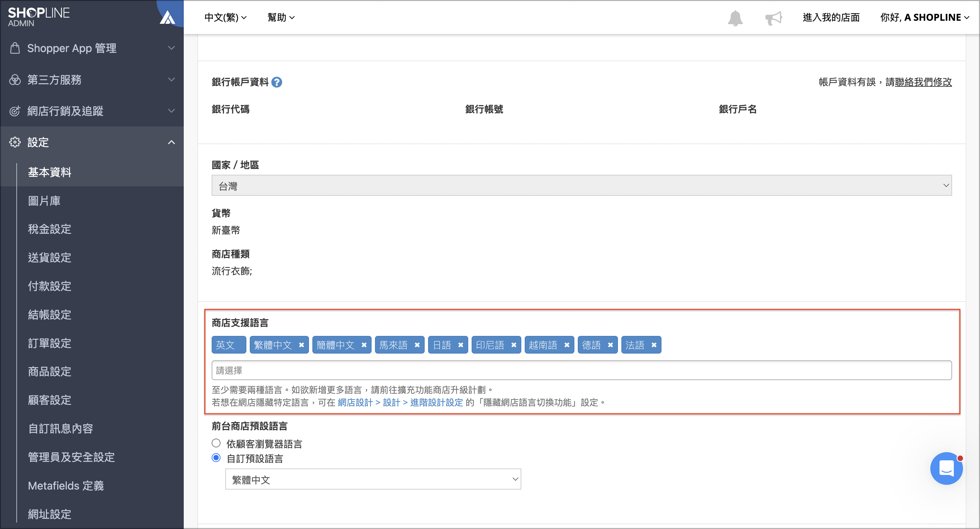Remove the 繁體中文 language tag
The width and height of the screenshot is (980, 529).
301,345
